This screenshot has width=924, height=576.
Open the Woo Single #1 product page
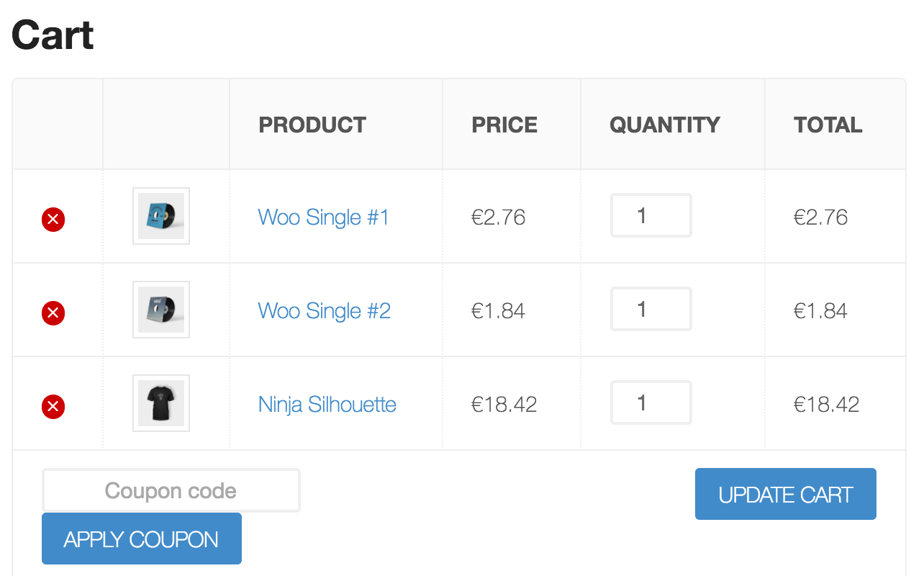coord(323,217)
